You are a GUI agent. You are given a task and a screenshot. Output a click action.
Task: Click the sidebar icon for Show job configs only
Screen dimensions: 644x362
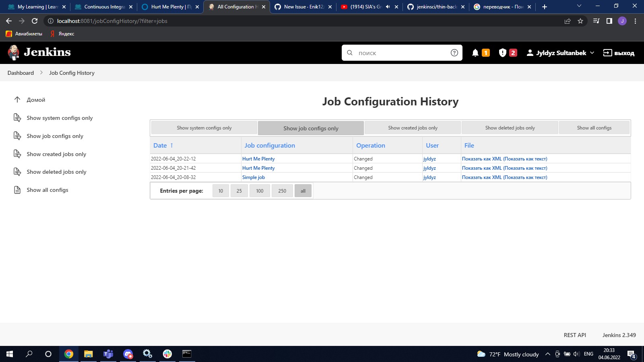pyautogui.click(x=17, y=136)
